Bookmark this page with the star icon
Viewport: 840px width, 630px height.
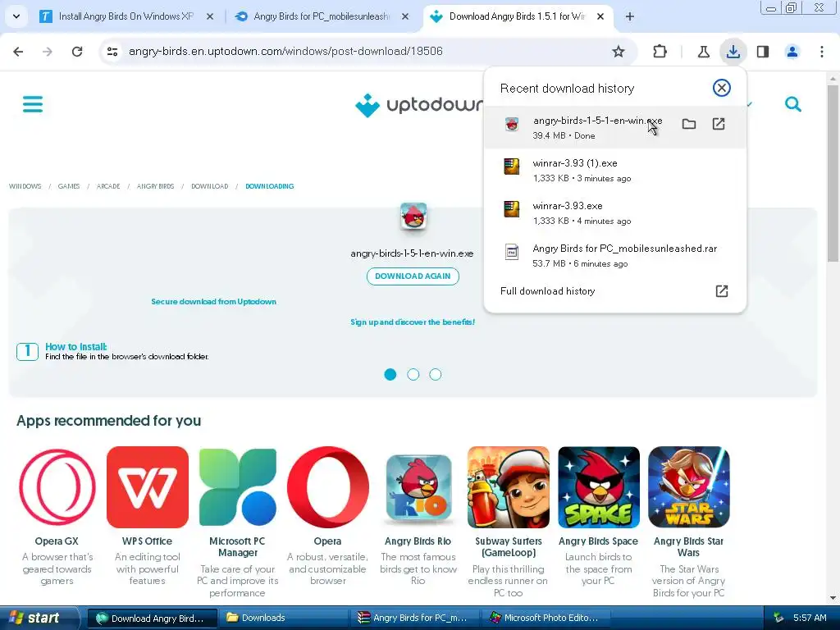coord(619,52)
